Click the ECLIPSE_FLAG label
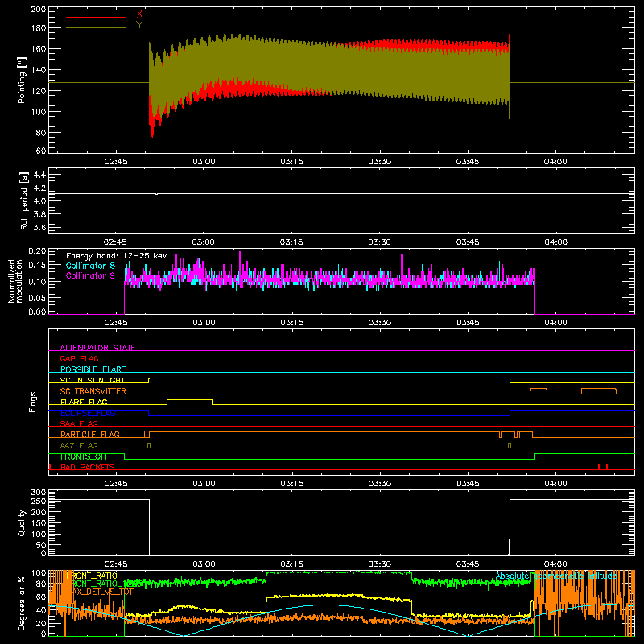The image size is (644, 644). click(88, 413)
